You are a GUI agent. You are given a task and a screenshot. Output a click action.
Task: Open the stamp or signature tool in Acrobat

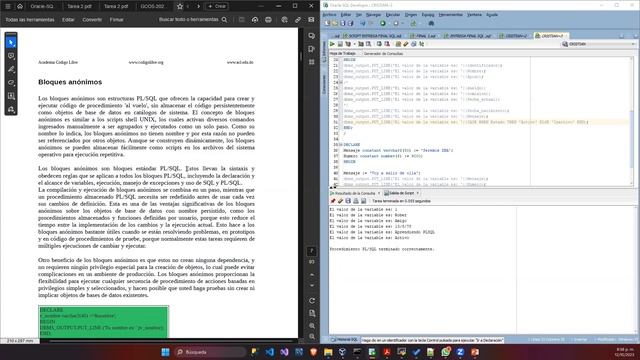pos(11,109)
